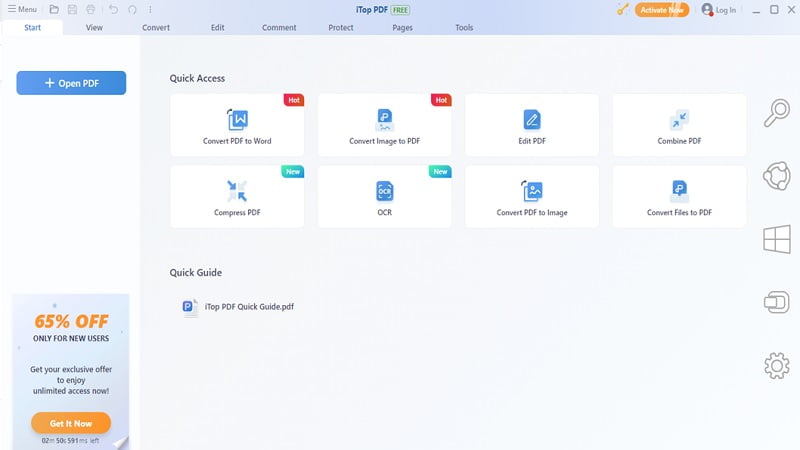The height and width of the screenshot is (450, 800).
Task: Click the Combine PDF arrows icon
Action: tap(679, 120)
